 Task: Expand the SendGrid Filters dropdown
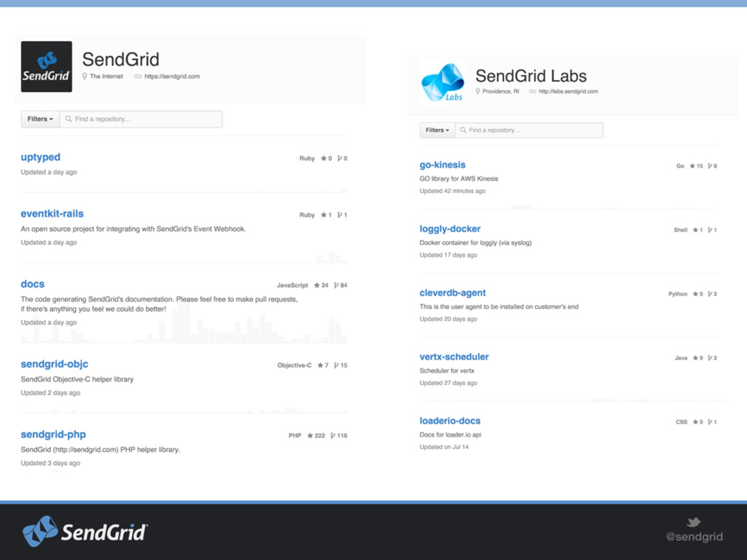point(40,119)
